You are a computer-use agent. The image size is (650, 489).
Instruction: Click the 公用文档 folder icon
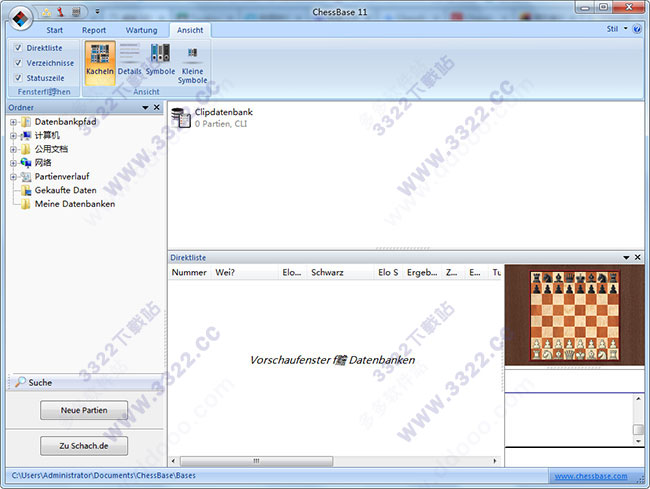(26, 149)
